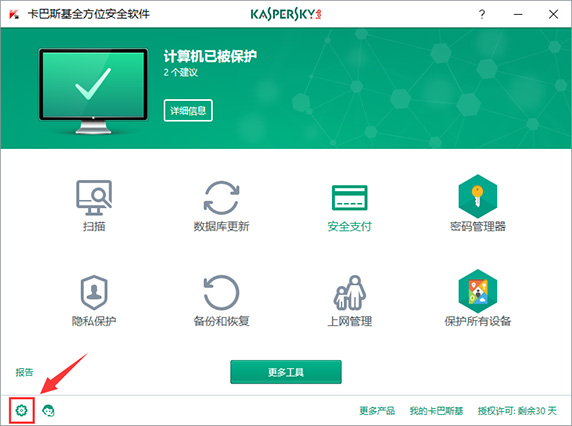The height and width of the screenshot is (426, 572).
Task: Open Privacy Protection (隐私保护) shield icon
Action: click(94, 292)
